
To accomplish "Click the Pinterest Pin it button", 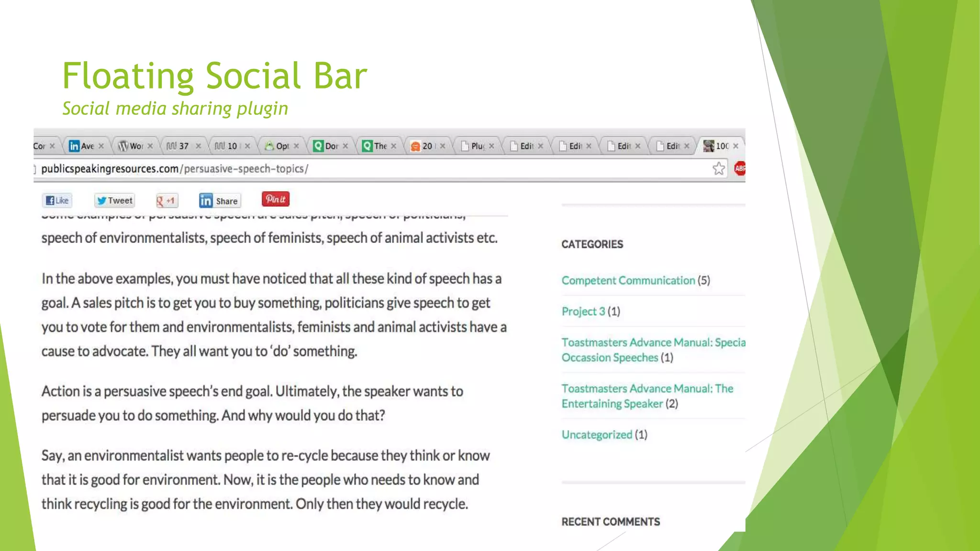I will (276, 199).
